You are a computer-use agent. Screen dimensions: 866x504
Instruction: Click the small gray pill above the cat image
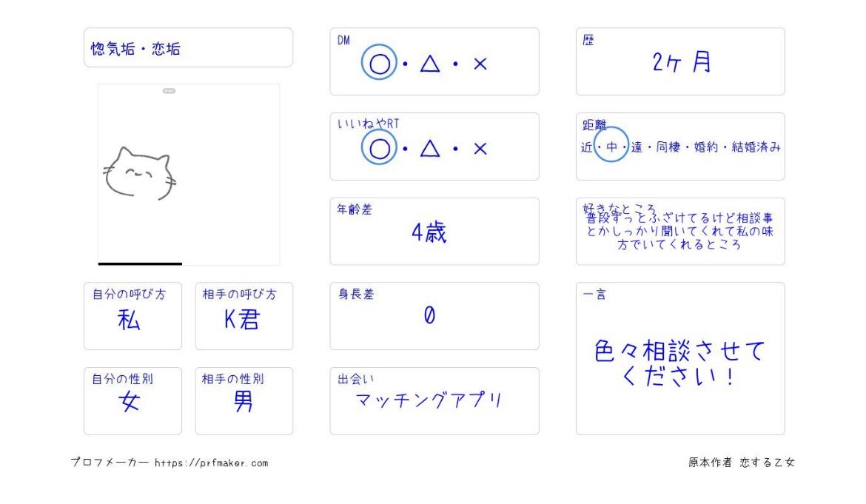point(169,90)
